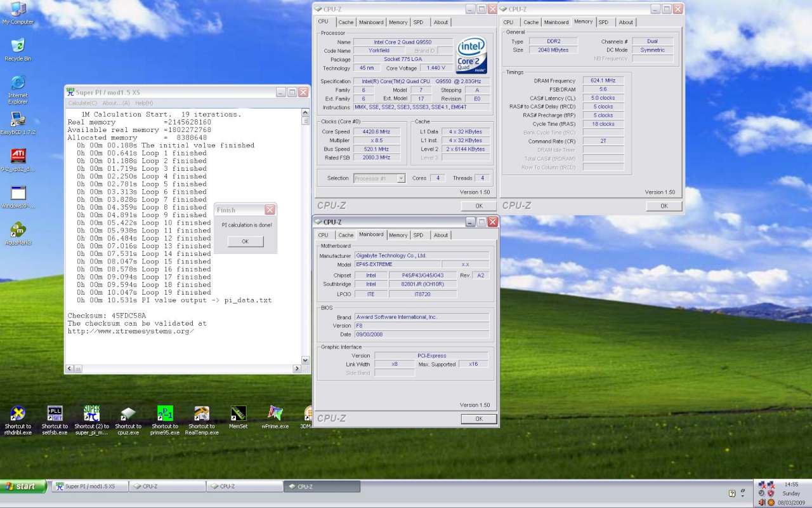Switch to Super PI taskbar button
The image size is (812, 508).
[89, 486]
